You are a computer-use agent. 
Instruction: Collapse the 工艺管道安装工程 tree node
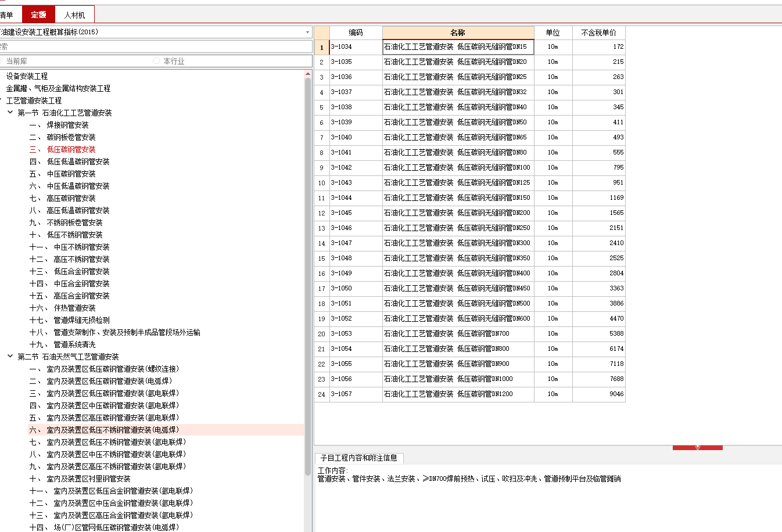click(x=1, y=100)
